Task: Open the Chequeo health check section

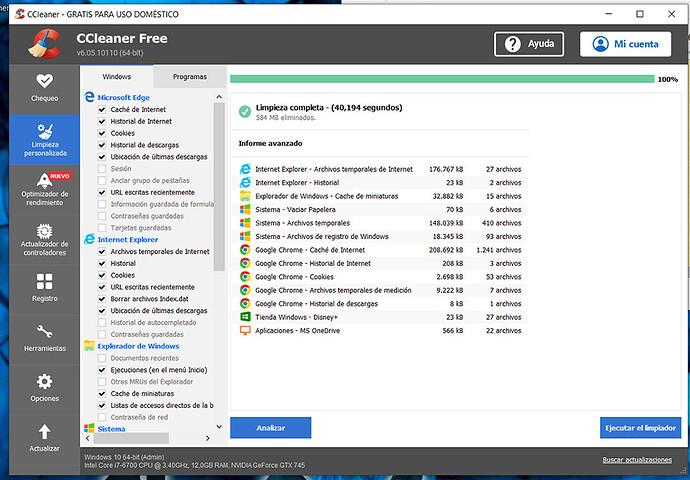Action: tap(44, 88)
